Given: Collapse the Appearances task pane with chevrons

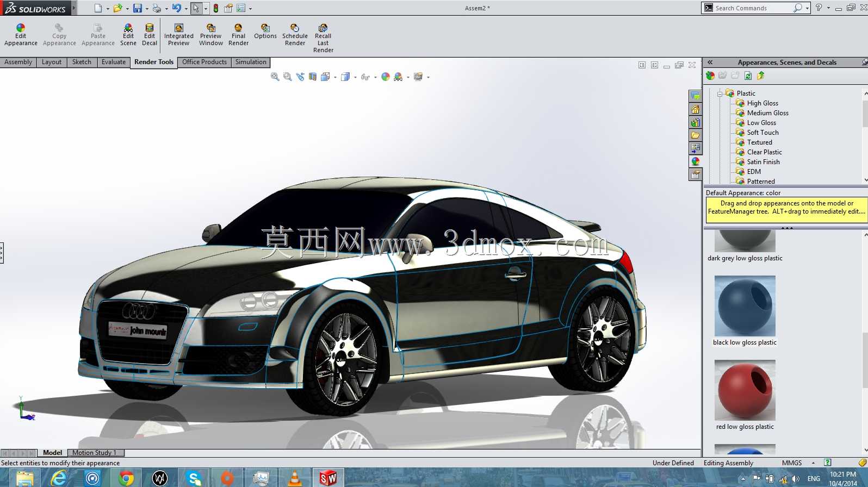Looking at the screenshot, I should [710, 63].
